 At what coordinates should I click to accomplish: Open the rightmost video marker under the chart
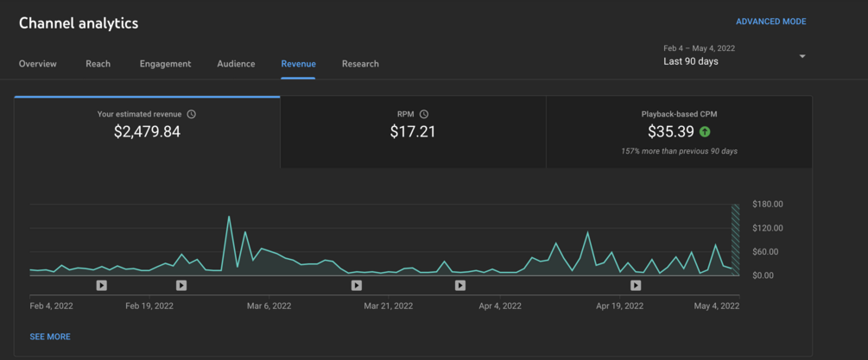[636, 285]
